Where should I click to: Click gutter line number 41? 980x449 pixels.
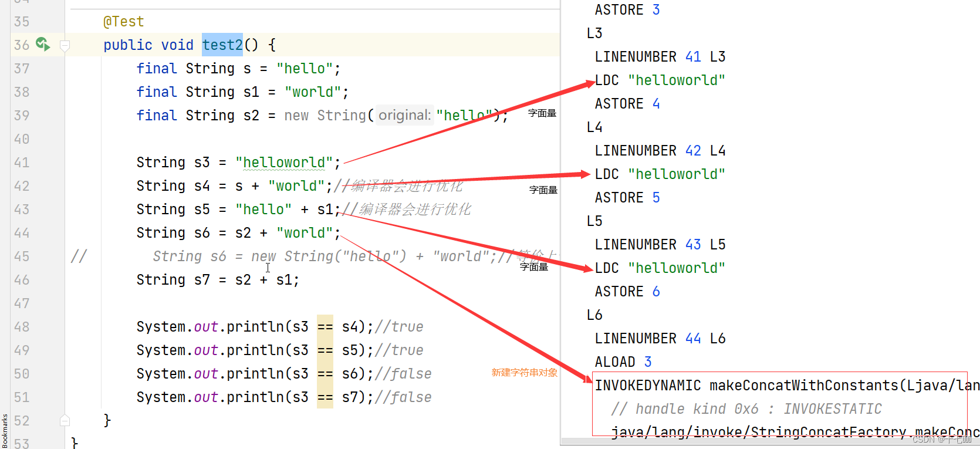[22, 163]
